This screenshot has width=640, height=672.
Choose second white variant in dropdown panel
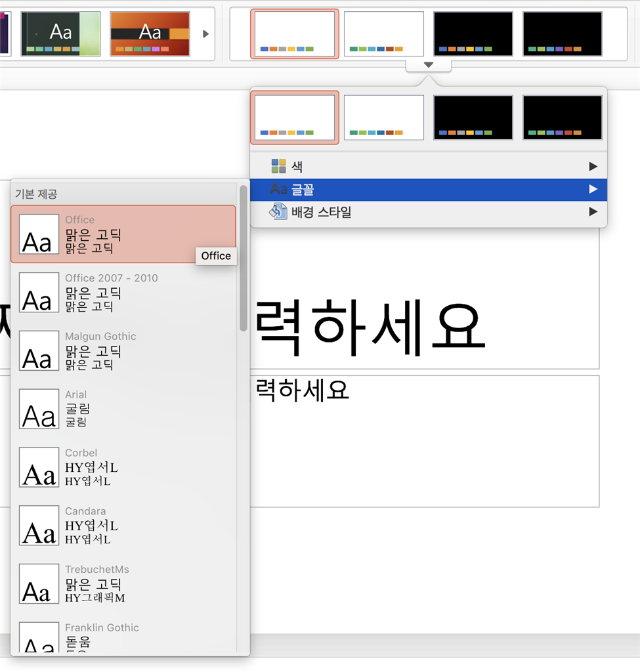[383, 117]
